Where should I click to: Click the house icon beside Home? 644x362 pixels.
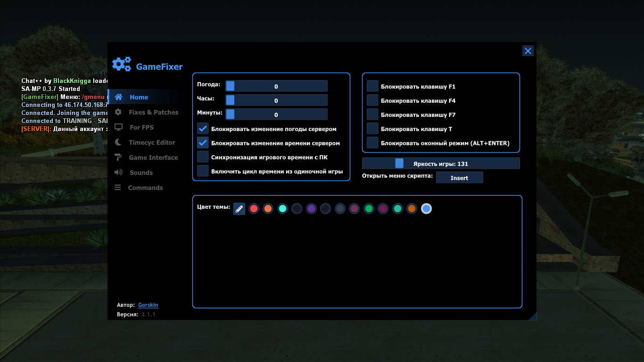point(119,97)
